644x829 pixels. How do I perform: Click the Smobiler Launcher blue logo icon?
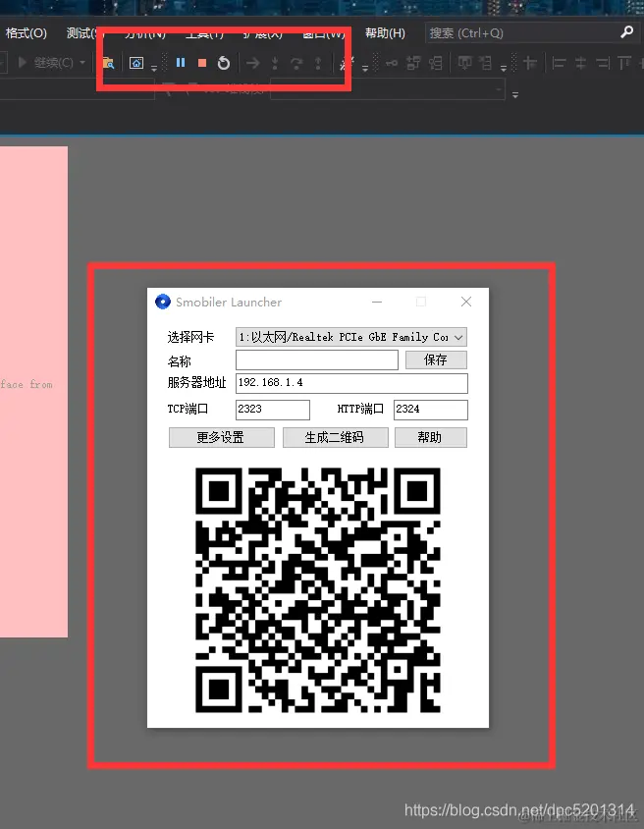pos(163,302)
